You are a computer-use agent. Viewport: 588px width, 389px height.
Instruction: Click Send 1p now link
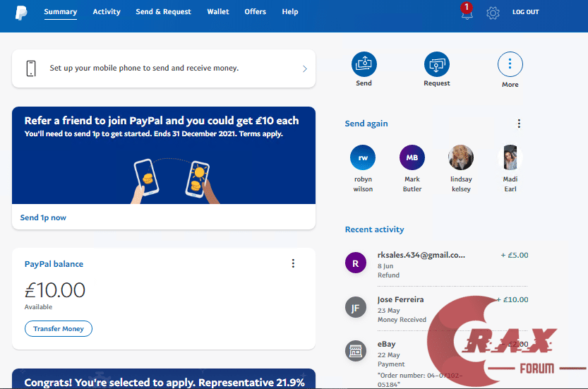coord(43,217)
